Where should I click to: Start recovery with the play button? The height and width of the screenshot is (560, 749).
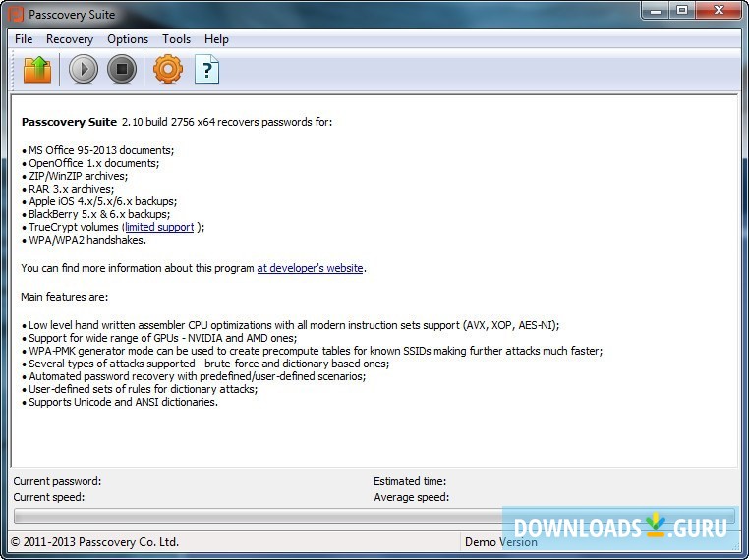pyautogui.click(x=84, y=70)
